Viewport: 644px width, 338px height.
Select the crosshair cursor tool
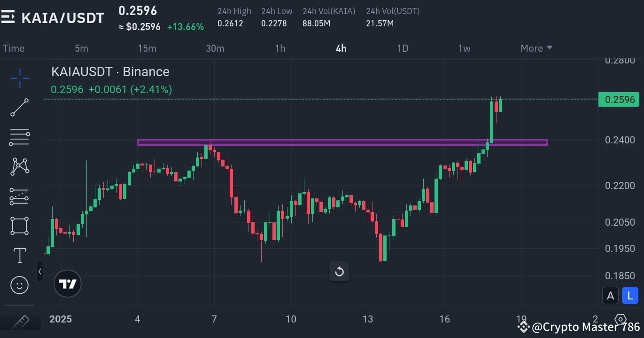point(19,78)
